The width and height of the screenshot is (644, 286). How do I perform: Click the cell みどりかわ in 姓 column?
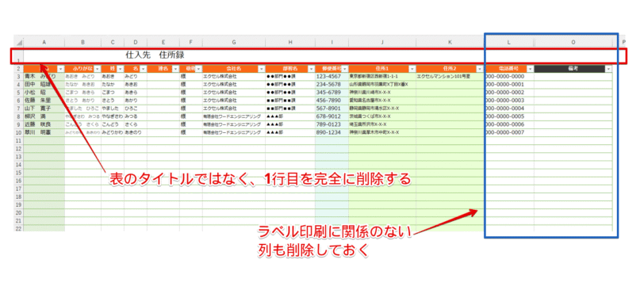pyautogui.click(x=113, y=133)
